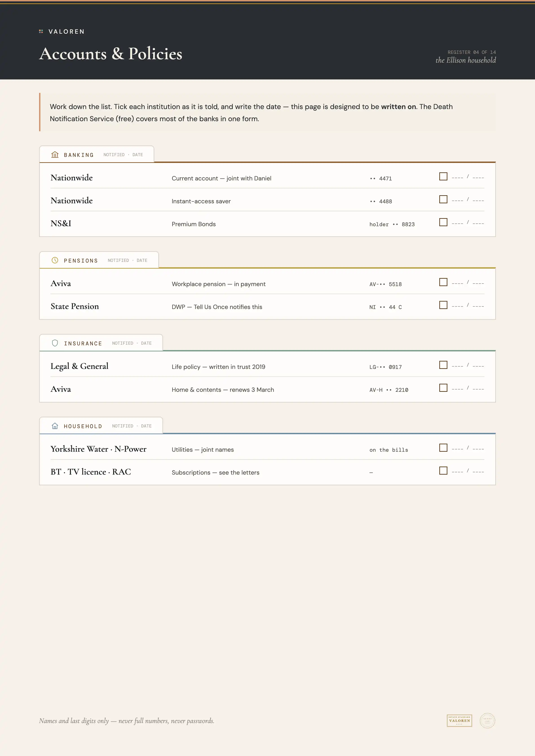
Task: Click the State Pension name
Action: tap(75, 306)
